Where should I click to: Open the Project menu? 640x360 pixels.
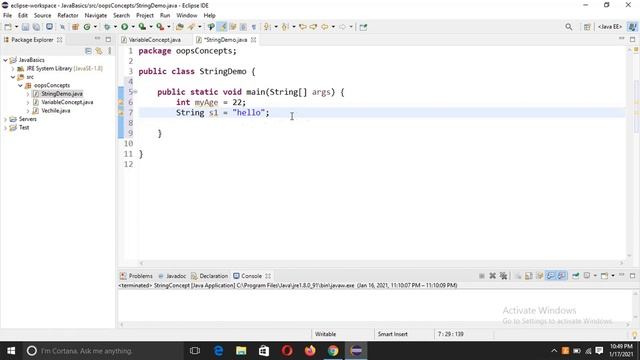tap(144, 16)
